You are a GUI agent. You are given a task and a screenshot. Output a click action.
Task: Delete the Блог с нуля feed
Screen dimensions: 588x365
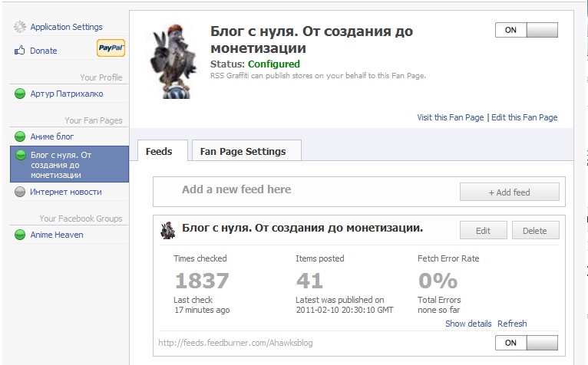click(535, 231)
